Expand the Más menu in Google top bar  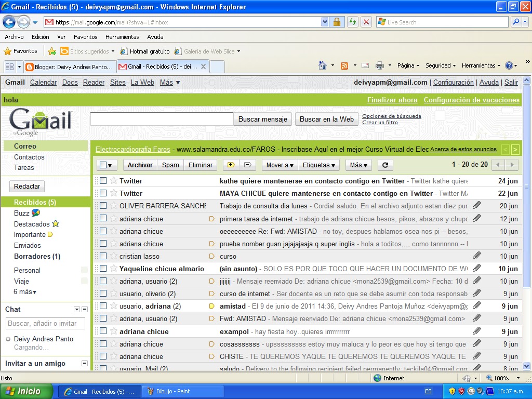coord(170,83)
